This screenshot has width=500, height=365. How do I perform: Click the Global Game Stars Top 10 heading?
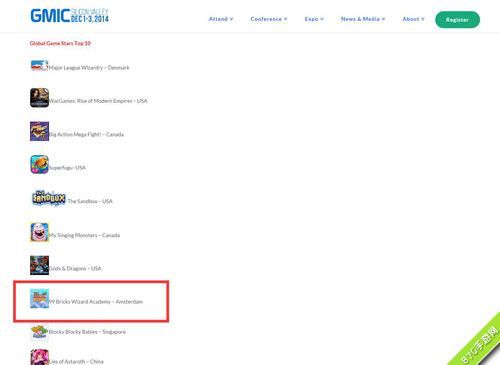pyautogui.click(x=60, y=43)
